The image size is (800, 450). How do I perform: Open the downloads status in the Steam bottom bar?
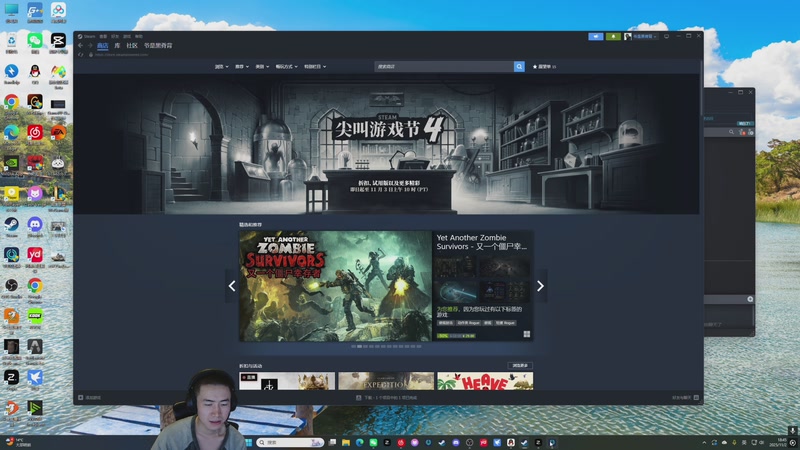click(x=386, y=397)
